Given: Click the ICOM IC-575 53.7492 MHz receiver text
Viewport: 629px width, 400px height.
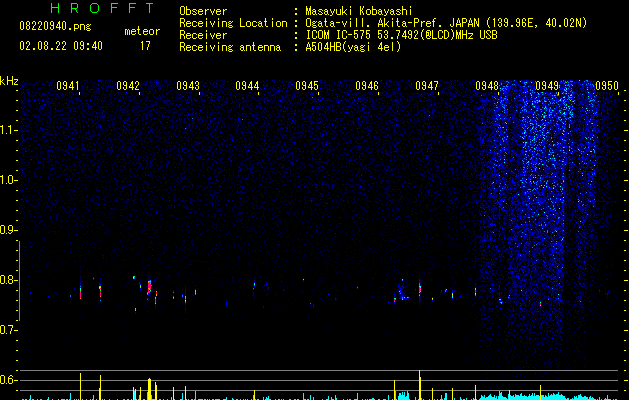Looking at the screenshot, I should [x=402, y=35].
